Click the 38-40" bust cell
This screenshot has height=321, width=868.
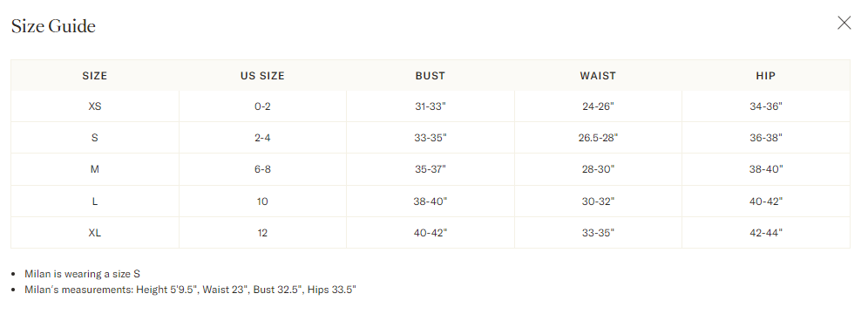coord(431,201)
